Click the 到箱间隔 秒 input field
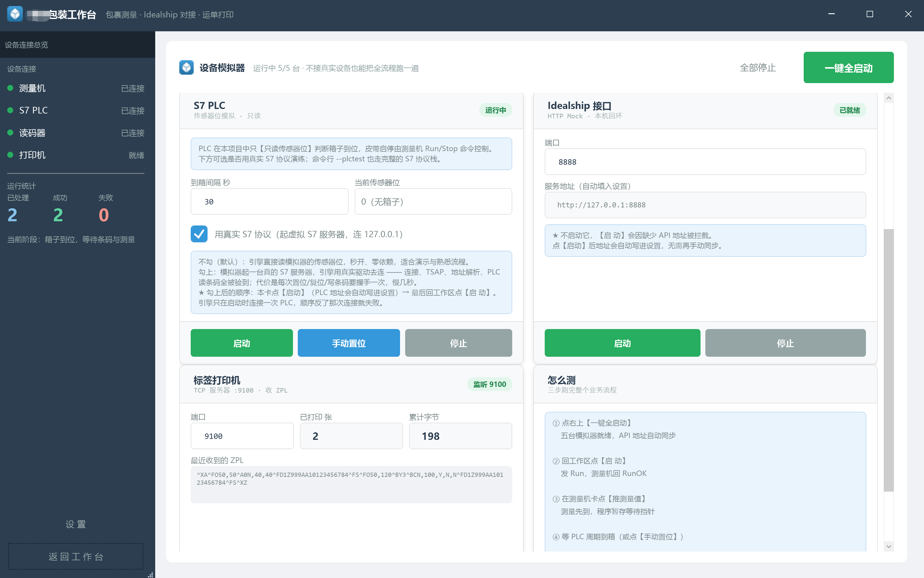The height and width of the screenshot is (578, 924). click(x=269, y=201)
